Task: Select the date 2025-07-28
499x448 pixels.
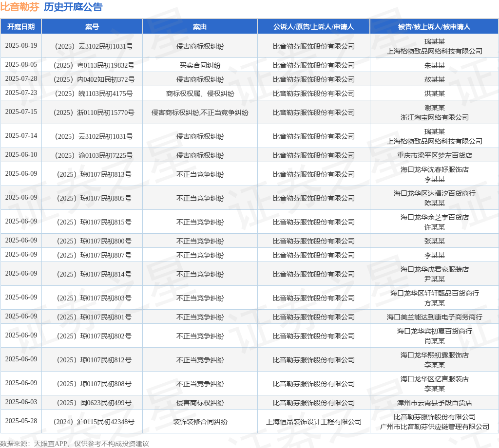Action: pos(21,78)
